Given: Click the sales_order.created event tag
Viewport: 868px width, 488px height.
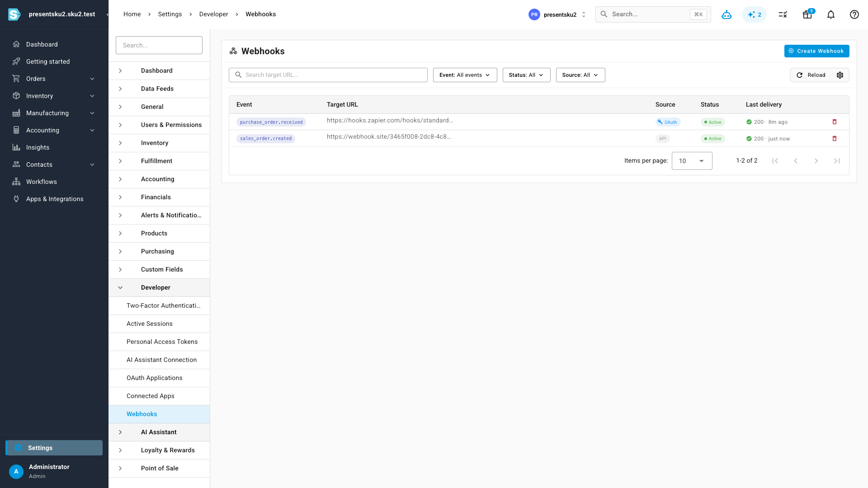Looking at the screenshot, I should click(x=266, y=139).
